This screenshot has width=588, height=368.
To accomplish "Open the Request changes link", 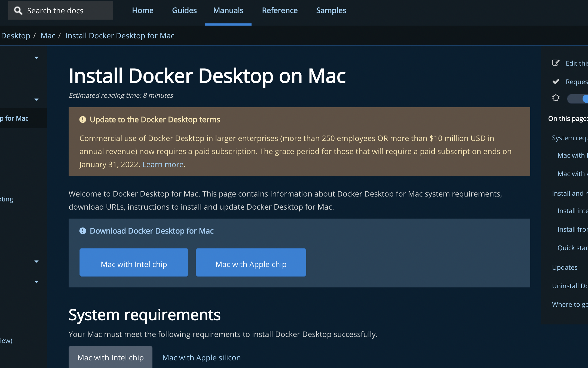I will click(x=577, y=82).
